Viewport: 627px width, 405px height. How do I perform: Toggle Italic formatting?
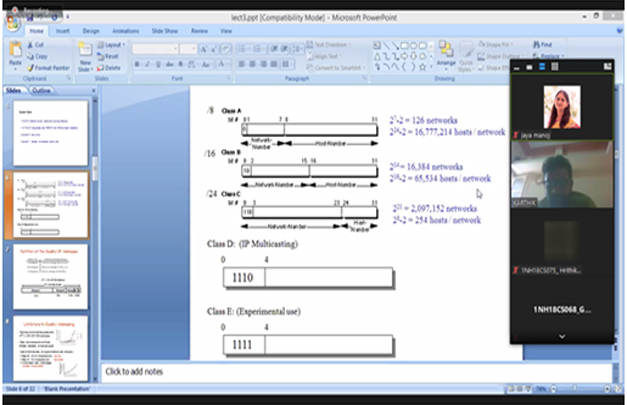(x=147, y=64)
